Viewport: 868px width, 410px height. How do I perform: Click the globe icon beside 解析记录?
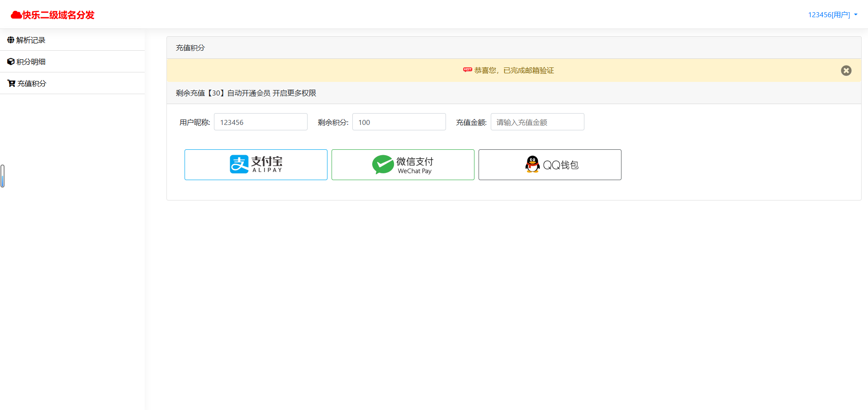click(x=11, y=40)
